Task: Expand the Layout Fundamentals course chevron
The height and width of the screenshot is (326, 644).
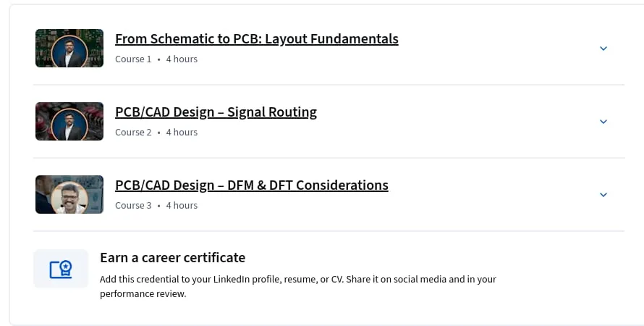Action: pyautogui.click(x=603, y=49)
